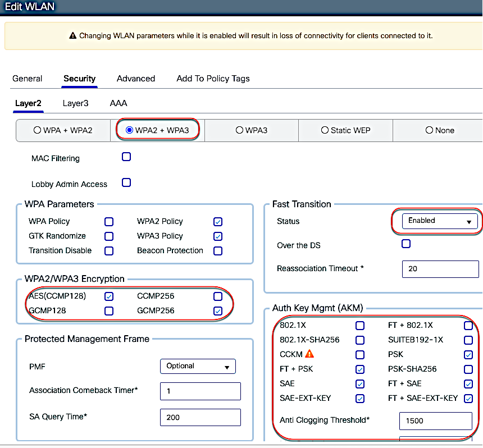483x448 pixels.
Task: Enable Over the DS fast transition
Action: coord(406,243)
